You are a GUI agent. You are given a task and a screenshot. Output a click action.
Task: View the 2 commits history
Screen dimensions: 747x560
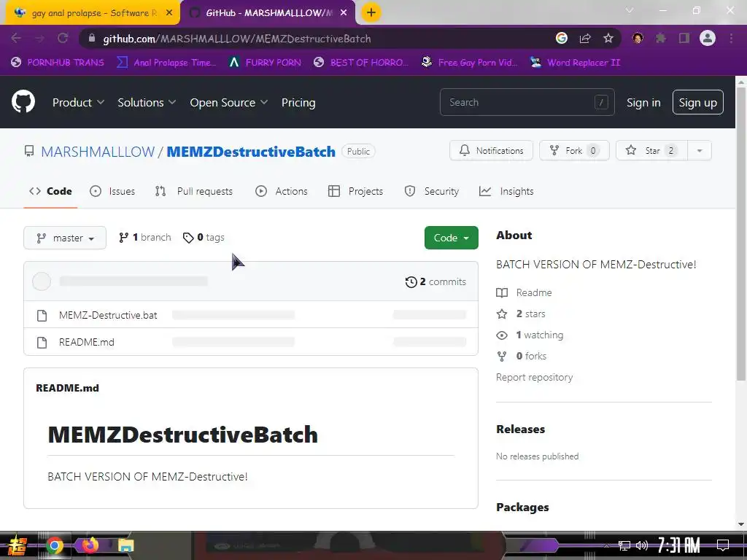coord(436,281)
